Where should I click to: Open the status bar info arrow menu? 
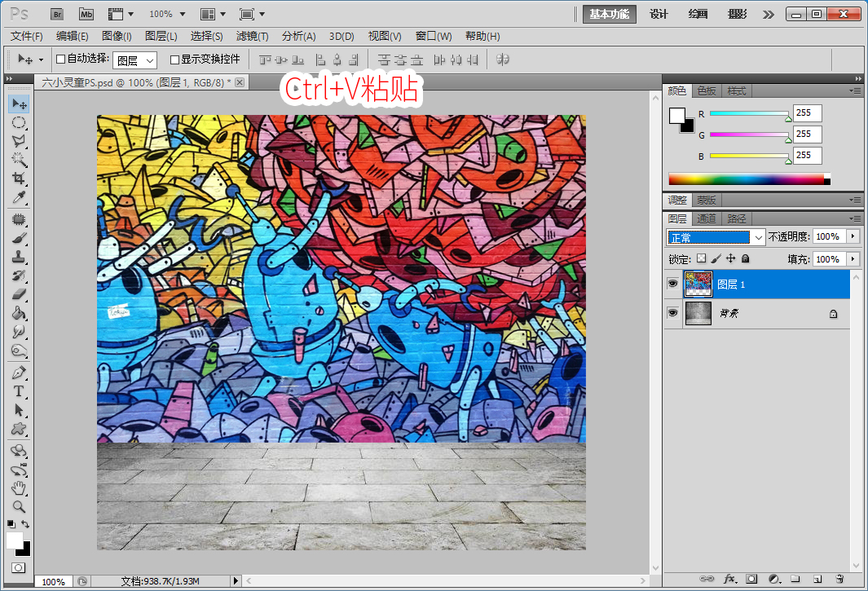pos(236,581)
